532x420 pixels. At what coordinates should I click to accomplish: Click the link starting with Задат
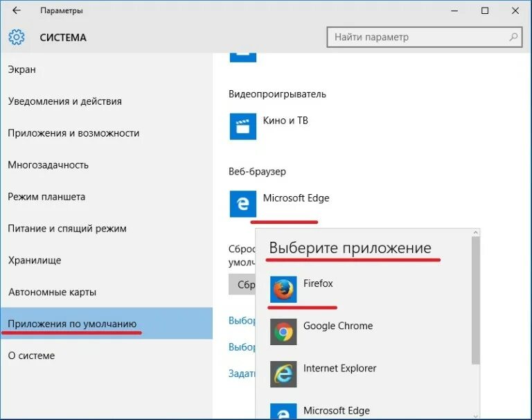click(242, 374)
